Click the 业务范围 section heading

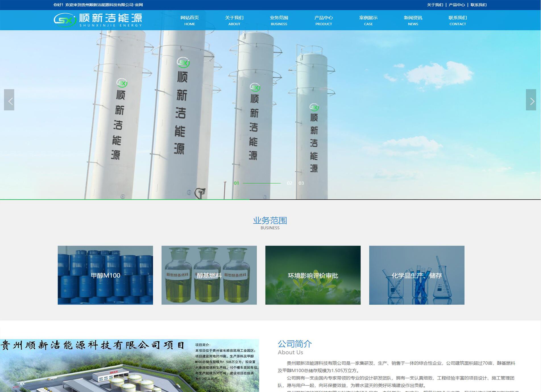tap(270, 220)
